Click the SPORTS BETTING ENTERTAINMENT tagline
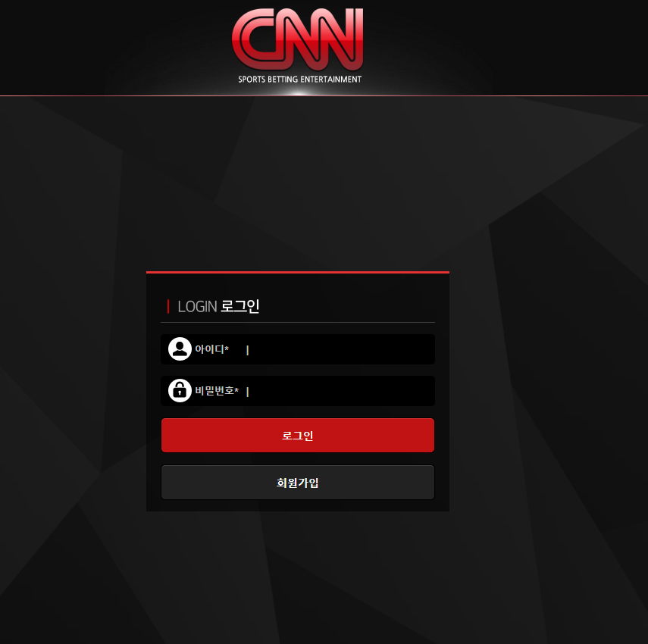Image resolution: width=648 pixels, height=644 pixels. pyautogui.click(x=299, y=80)
